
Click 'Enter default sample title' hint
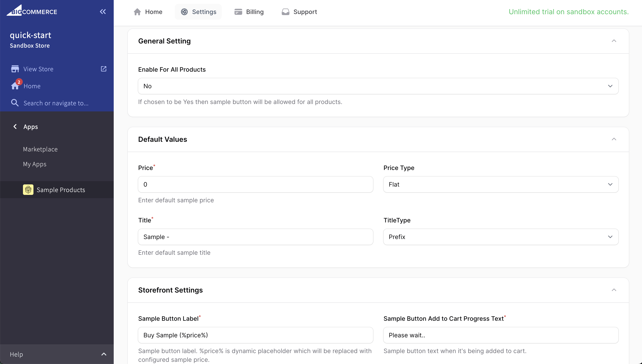pos(174,253)
